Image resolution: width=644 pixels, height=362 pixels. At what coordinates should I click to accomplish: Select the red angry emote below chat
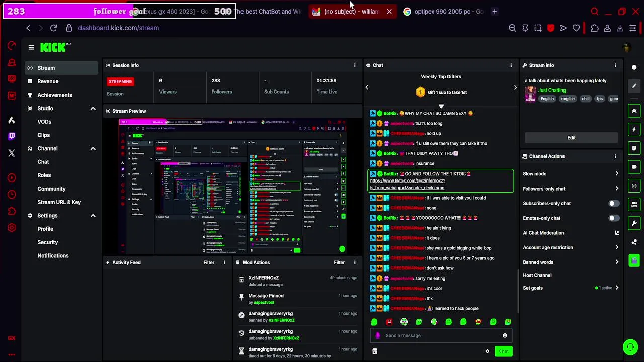[x=389, y=322]
